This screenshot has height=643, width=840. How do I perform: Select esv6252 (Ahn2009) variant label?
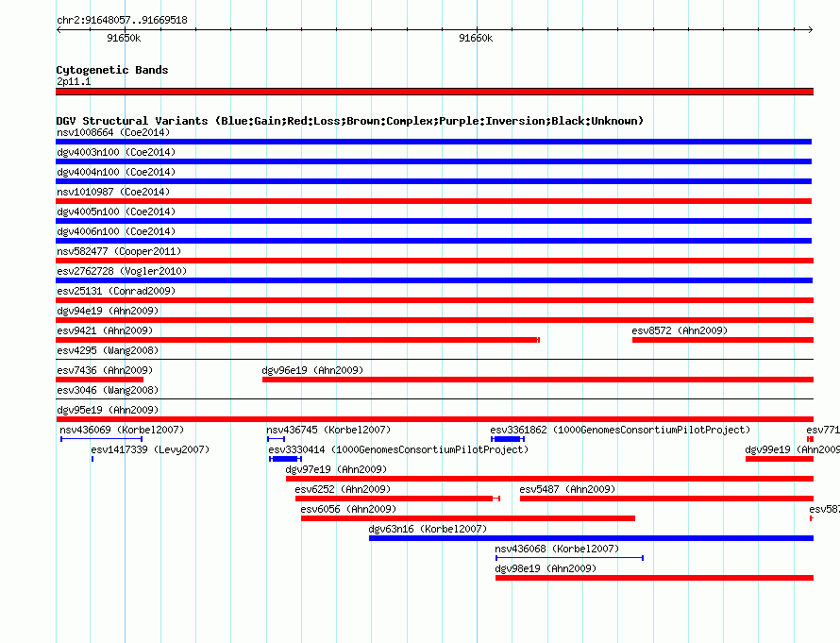343,489
